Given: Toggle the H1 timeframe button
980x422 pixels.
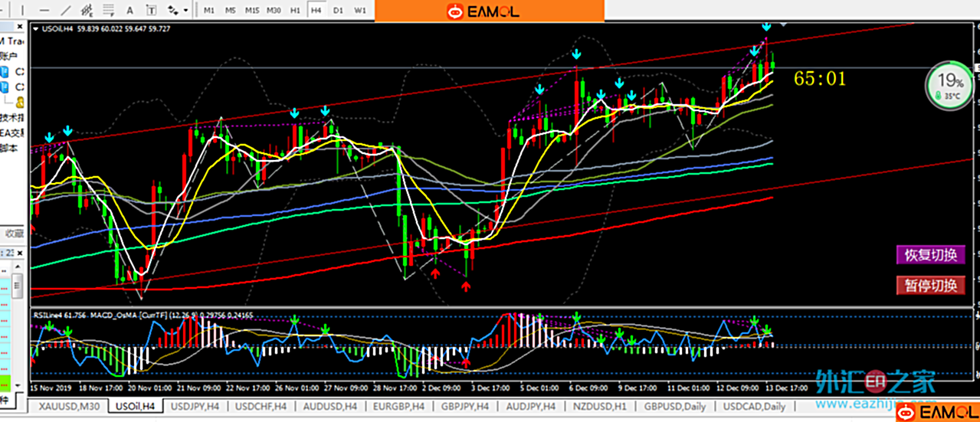Looking at the screenshot, I should [295, 11].
